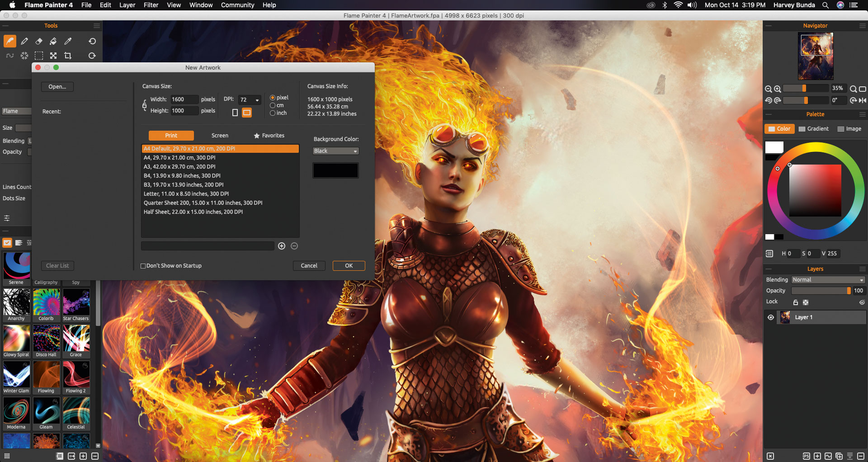The width and height of the screenshot is (868, 462).
Task: Click the Clear List button
Action: click(x=58, y=266)
